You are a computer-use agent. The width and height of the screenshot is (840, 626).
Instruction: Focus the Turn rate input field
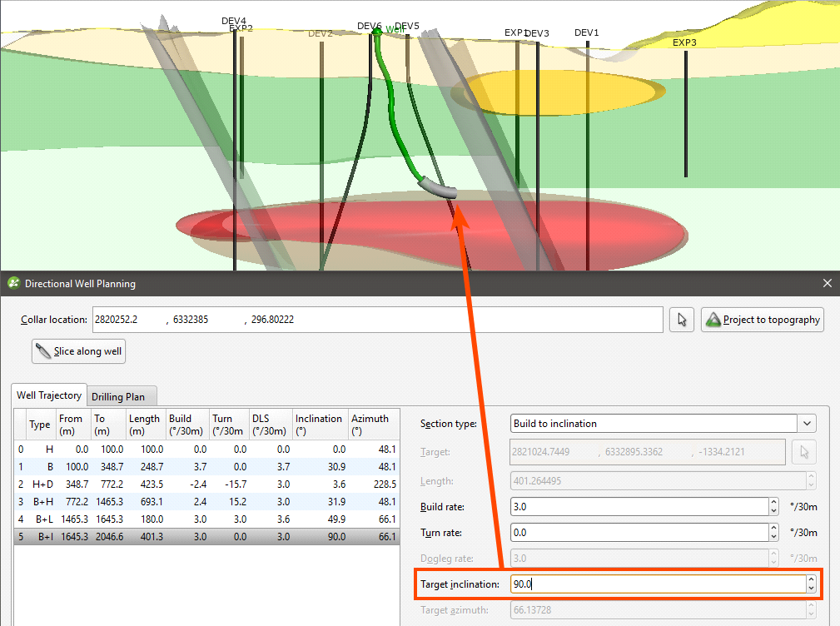(641, 533)
